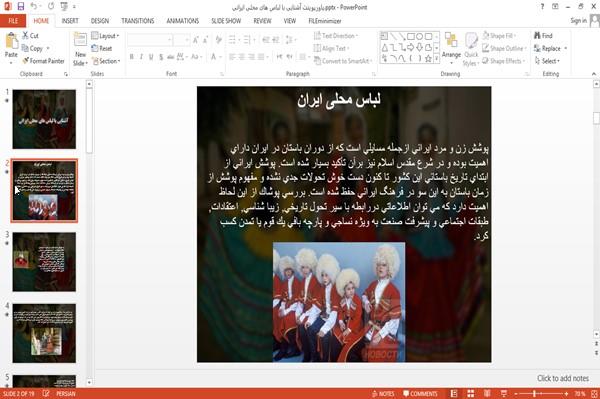Click the Save icon in quick access toolbar
Screen dimensions: 600x399
tap(21, 7)
